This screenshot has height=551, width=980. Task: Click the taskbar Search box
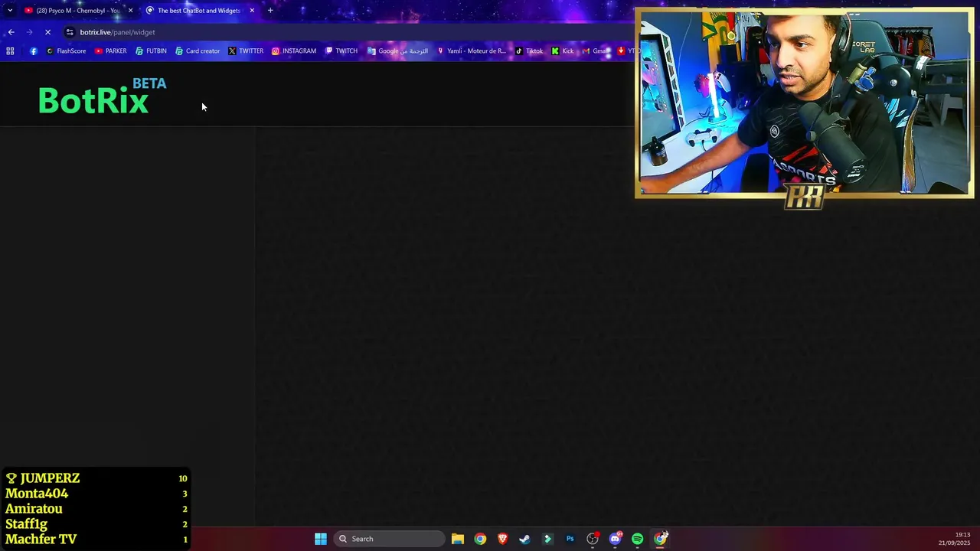(x=389, y=539)
